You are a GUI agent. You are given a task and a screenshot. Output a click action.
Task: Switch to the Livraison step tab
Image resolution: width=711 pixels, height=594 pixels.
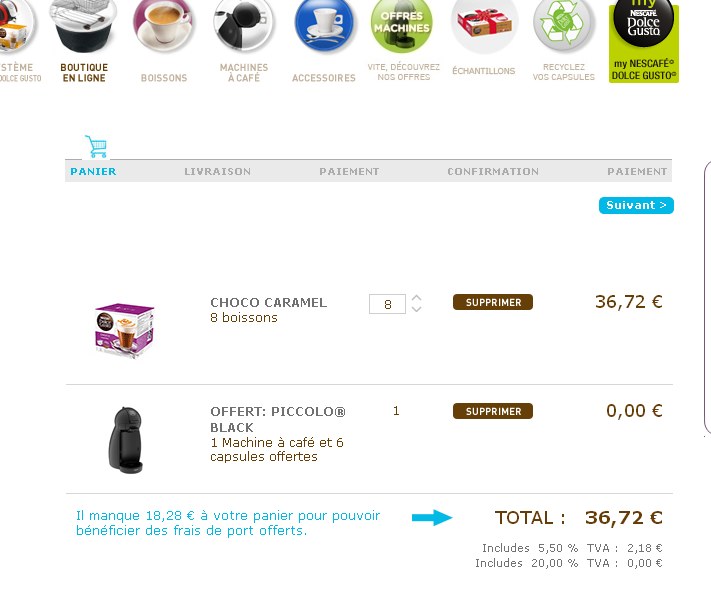[217, 171]
